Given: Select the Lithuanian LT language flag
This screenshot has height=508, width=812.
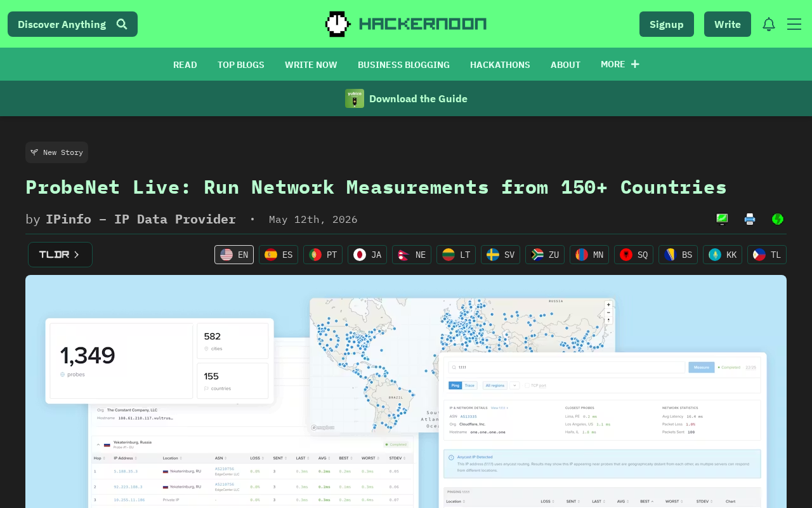Looking at the screenshot, I should point(456,255).
